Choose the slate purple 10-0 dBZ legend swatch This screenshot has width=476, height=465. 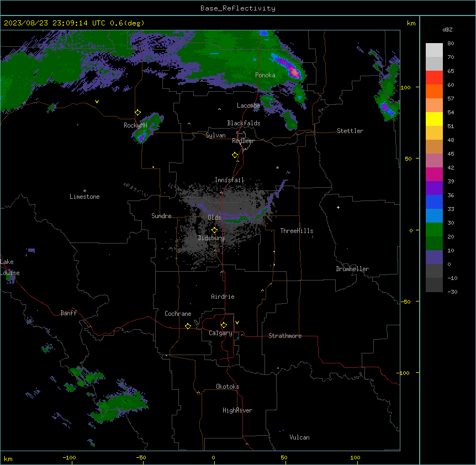(434, 257)
